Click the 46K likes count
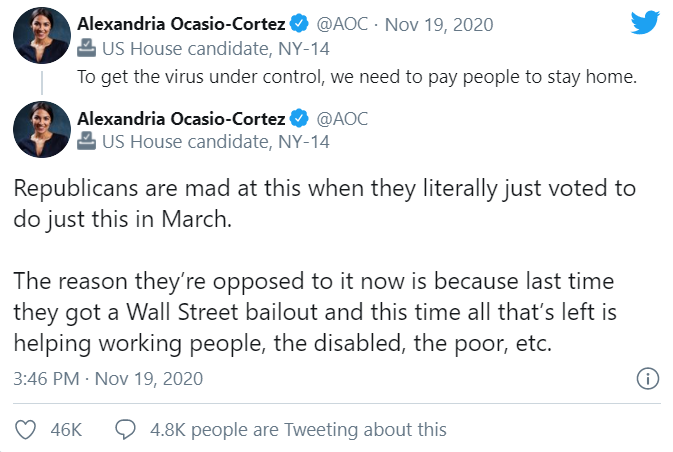 [x=66, y=430]
